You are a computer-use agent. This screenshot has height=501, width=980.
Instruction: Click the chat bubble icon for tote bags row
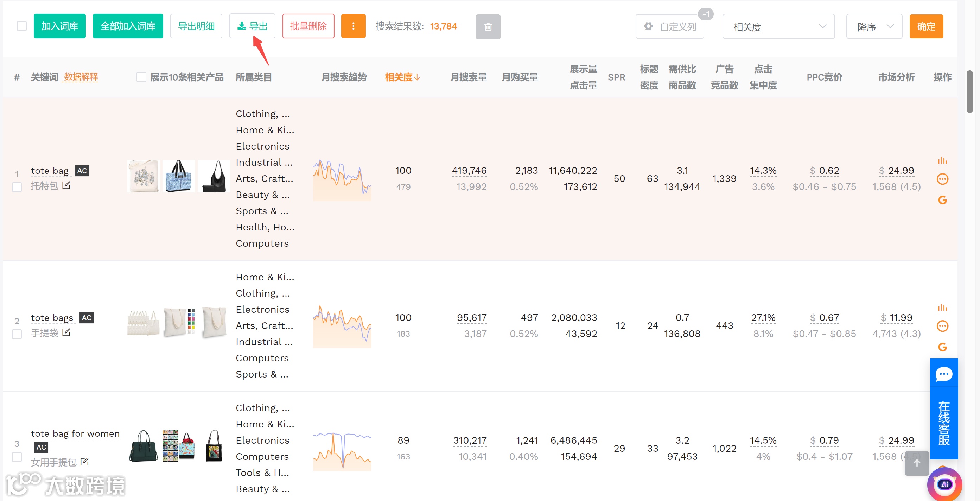[x=942, y=326]
